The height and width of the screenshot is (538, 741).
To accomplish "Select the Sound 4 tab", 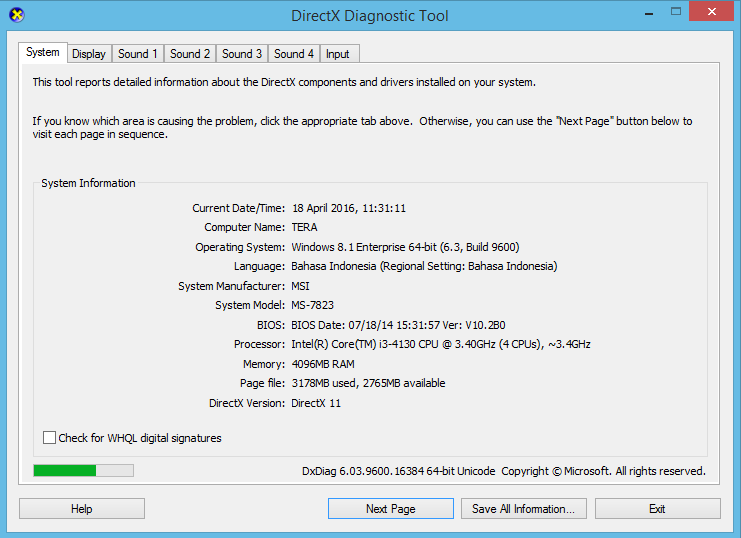I will pyautogui.click(x=294, y=54).
